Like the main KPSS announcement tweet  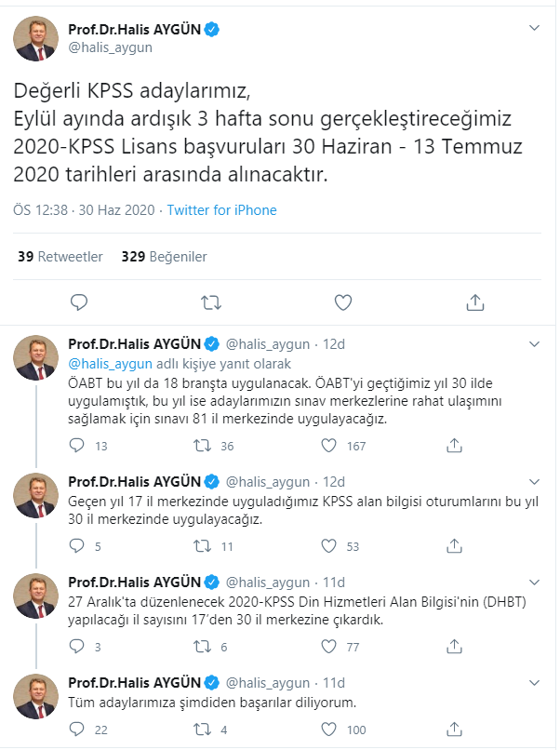click(x=343, y=302)
